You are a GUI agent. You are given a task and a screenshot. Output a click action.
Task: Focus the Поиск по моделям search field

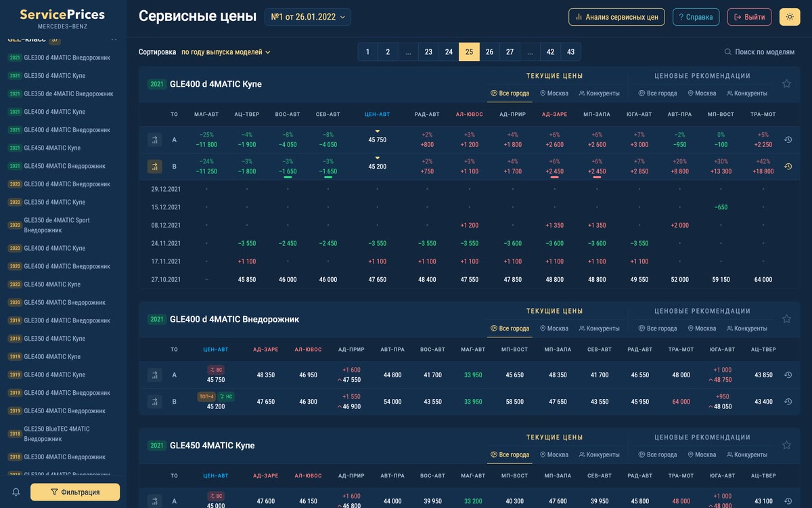pyautogui.click(x=759, y=51)
